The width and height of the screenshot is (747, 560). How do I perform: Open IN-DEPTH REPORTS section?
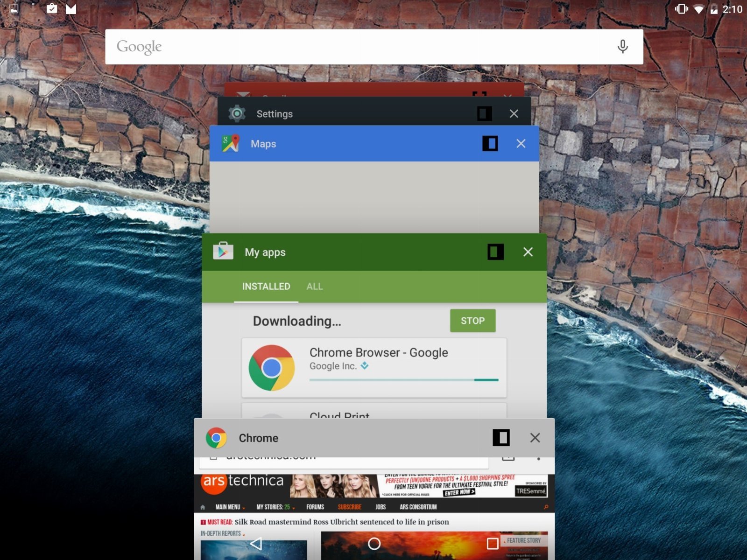click(x=222, y=533)
